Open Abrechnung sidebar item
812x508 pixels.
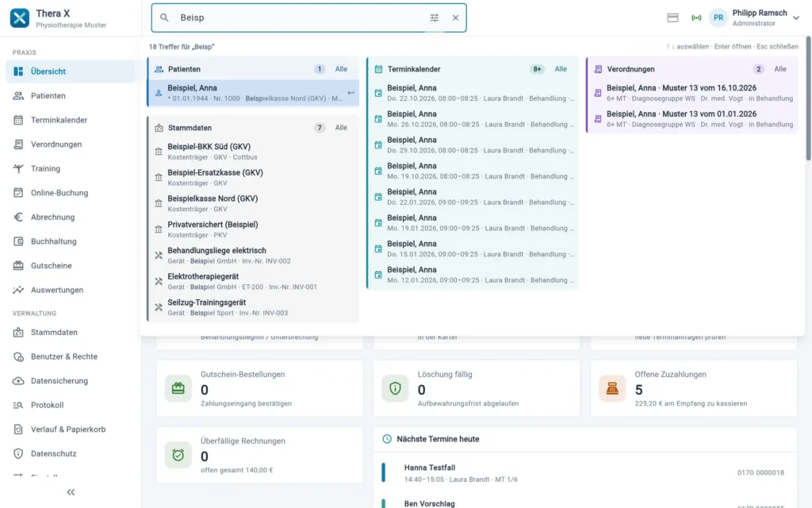tap(71, 217)
